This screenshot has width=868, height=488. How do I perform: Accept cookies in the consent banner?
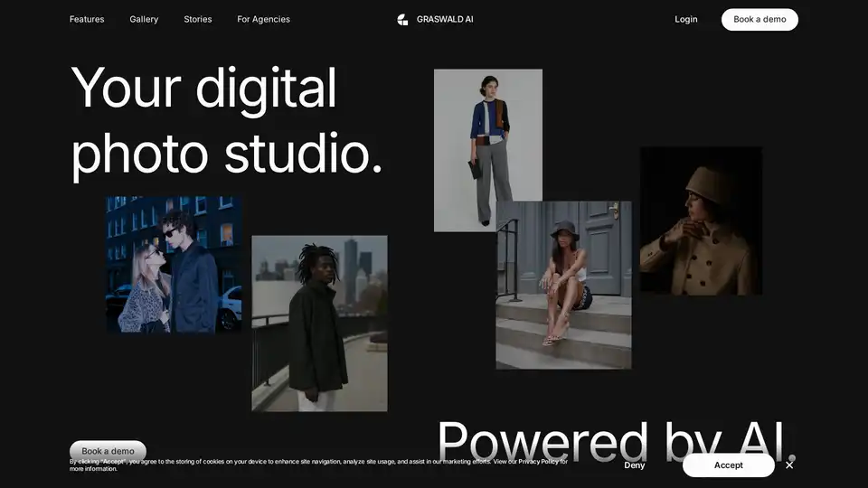[x=728, y=465]
